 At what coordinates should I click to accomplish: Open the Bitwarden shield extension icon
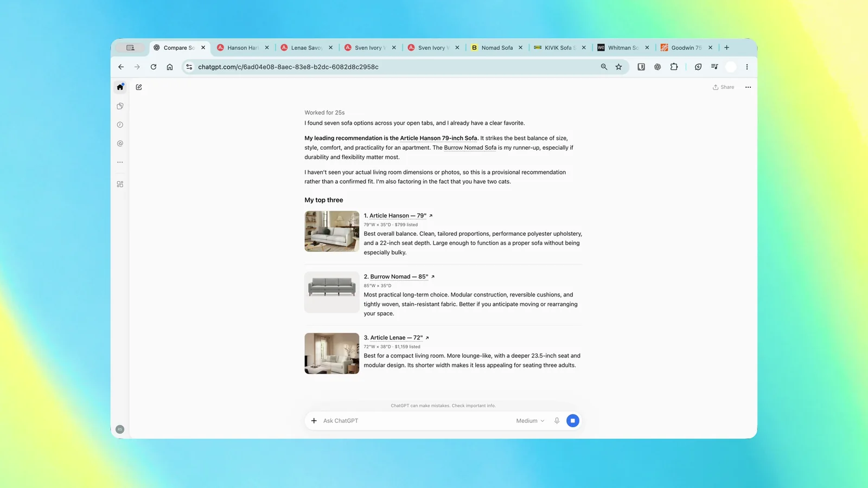point(641,67)
